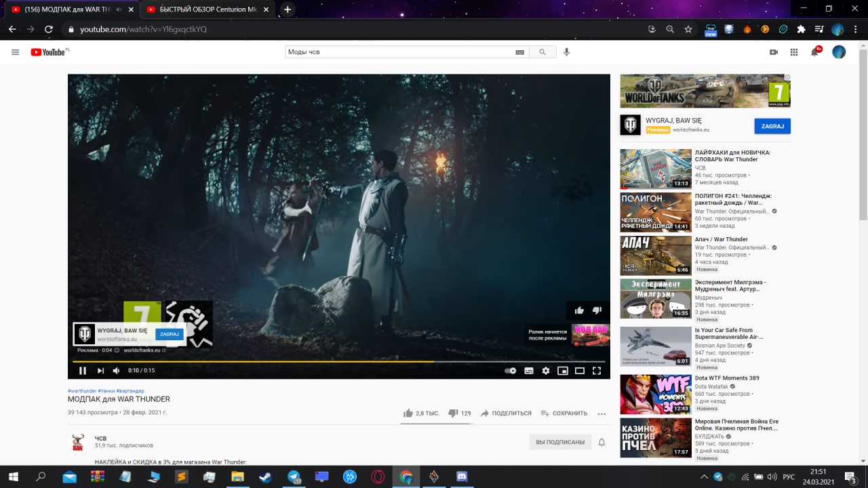Open the ad info icon beside Реклама 0:04
The width and height of the screenshot is (868, 488).
[x=117, y=350]
